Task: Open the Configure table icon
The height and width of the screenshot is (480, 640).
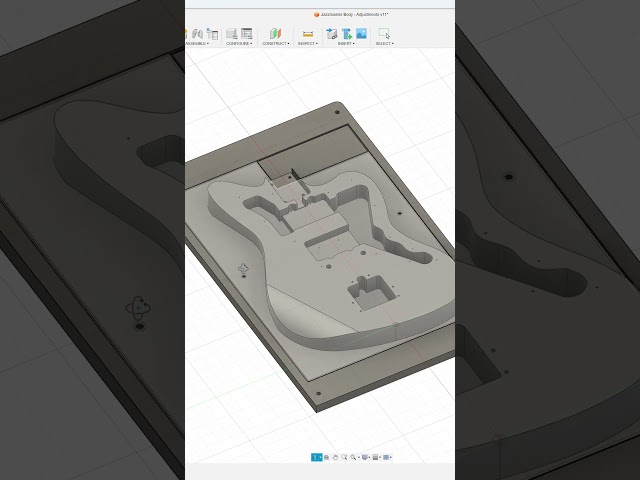Action: (247, 33)
